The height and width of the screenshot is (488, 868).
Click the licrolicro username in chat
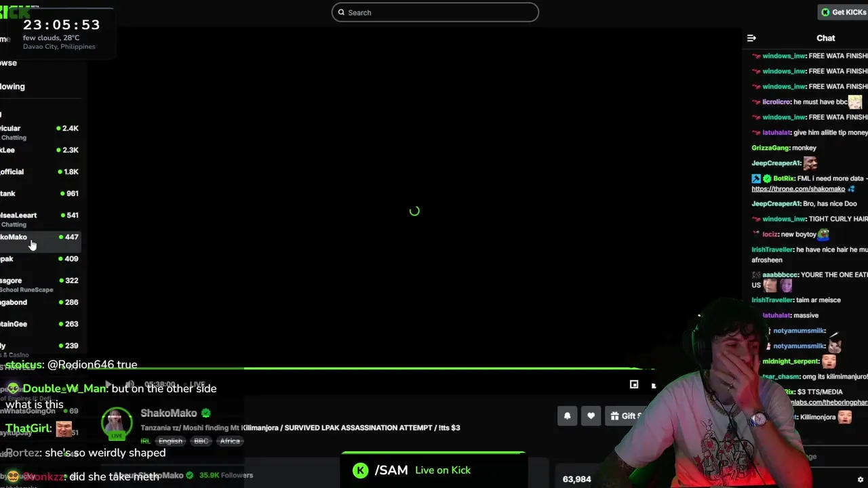776,102
